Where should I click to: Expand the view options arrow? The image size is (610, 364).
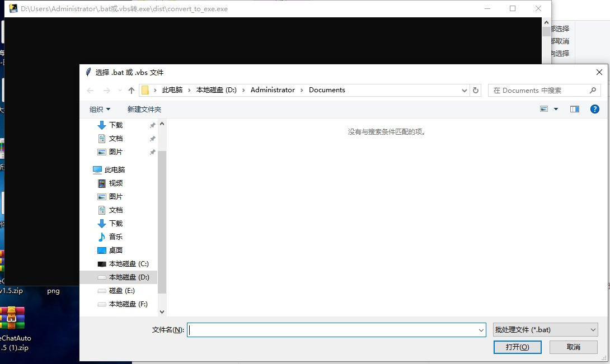[556, 109]
